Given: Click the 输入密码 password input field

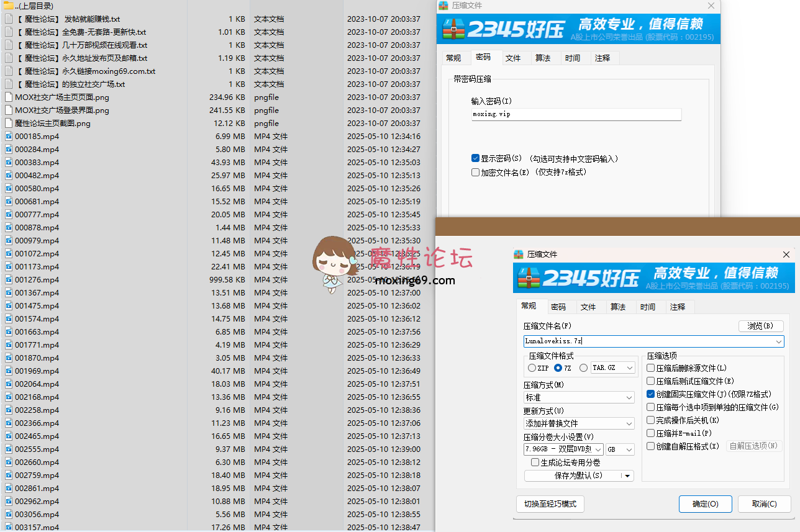Looking at the screenshot, I should pyautogui.click(x=576, y=114).
